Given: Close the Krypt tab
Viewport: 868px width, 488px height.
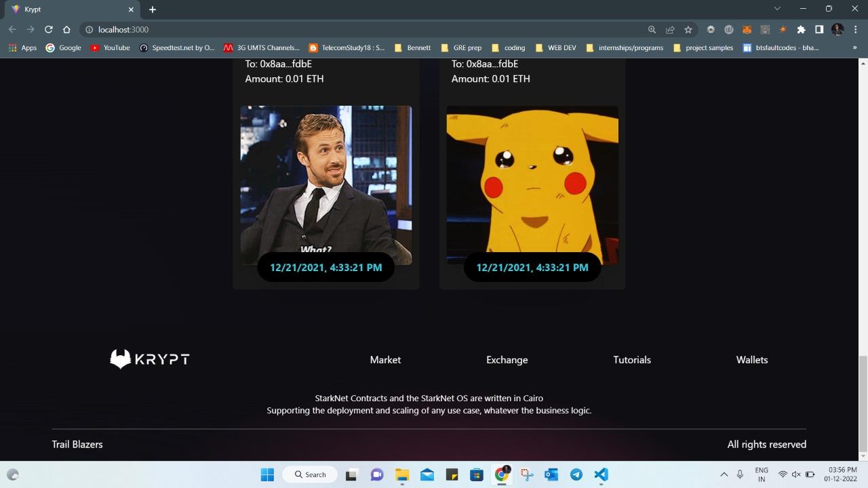Looking at the screenshot, I should click(132, 9).
